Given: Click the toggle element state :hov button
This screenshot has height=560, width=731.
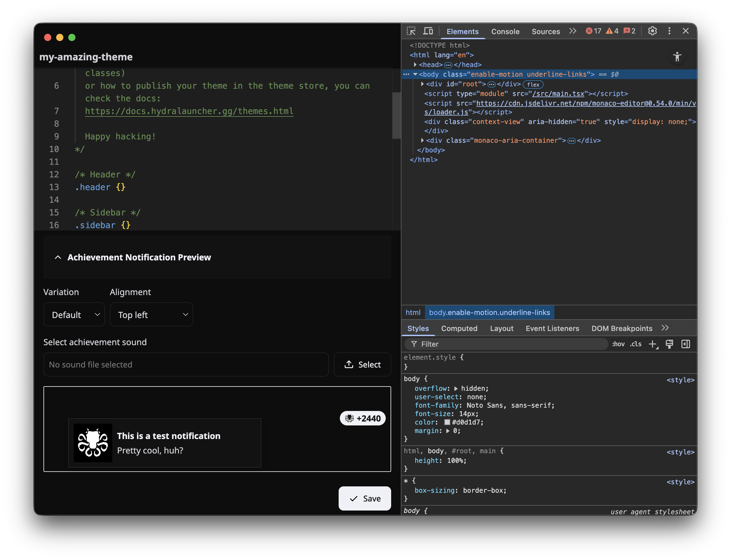Looking at the screenshot, I should 619,344.
